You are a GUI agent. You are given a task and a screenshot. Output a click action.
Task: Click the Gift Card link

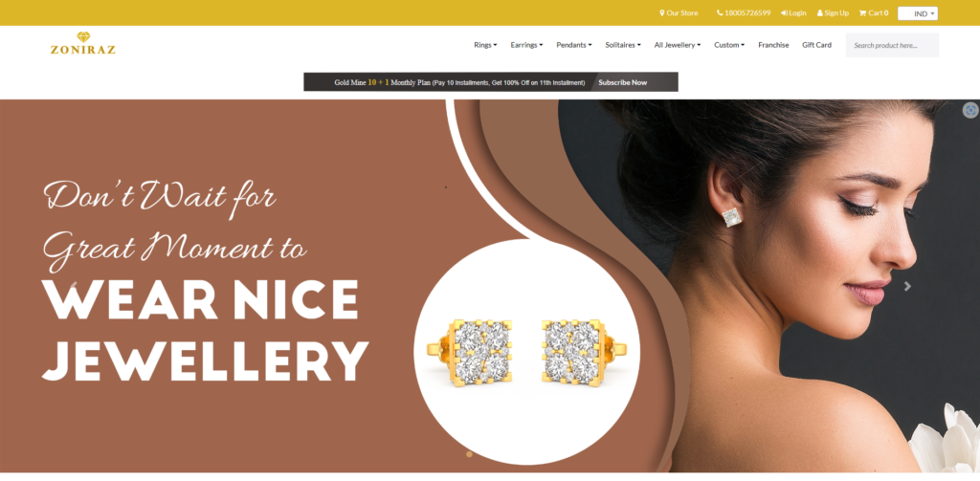(x=817, y=45)
